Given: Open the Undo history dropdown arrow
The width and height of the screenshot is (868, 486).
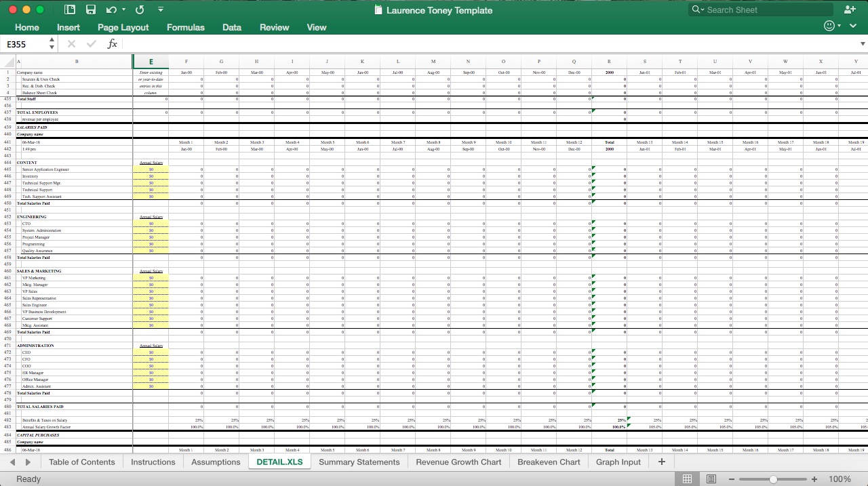Looking at the screenshot, I should click(x=122, y=9).
